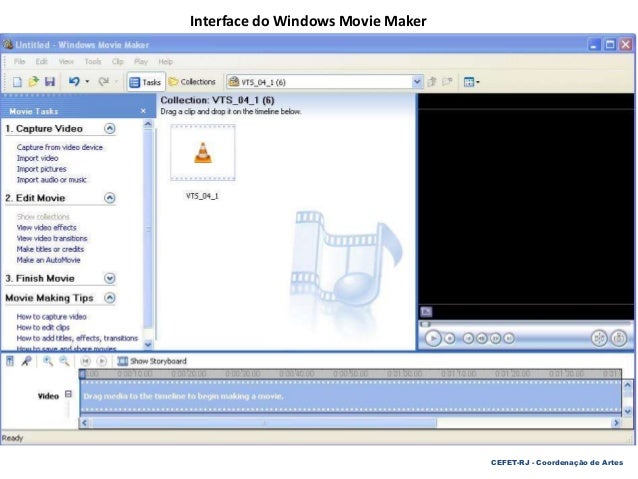Viewport: 638px width, 479px height.
Task: Click the preview Back button
Action: click(468, 338)
